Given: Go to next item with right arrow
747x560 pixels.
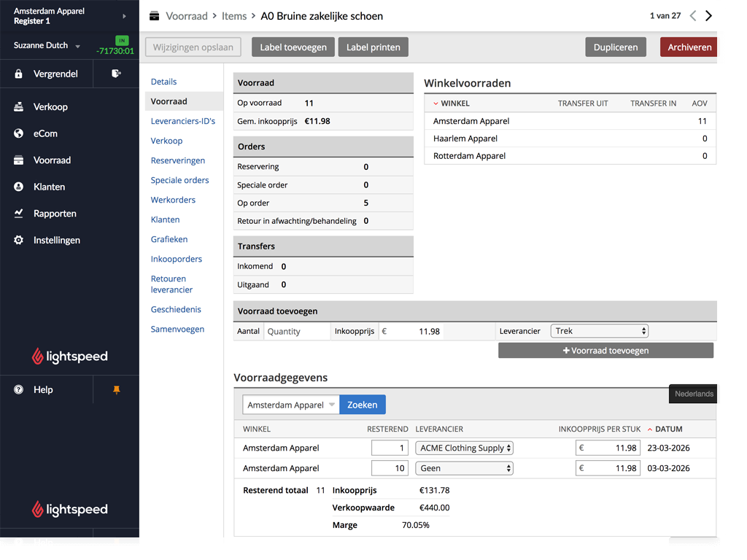Looking at the screenshot, I should 709,16.
